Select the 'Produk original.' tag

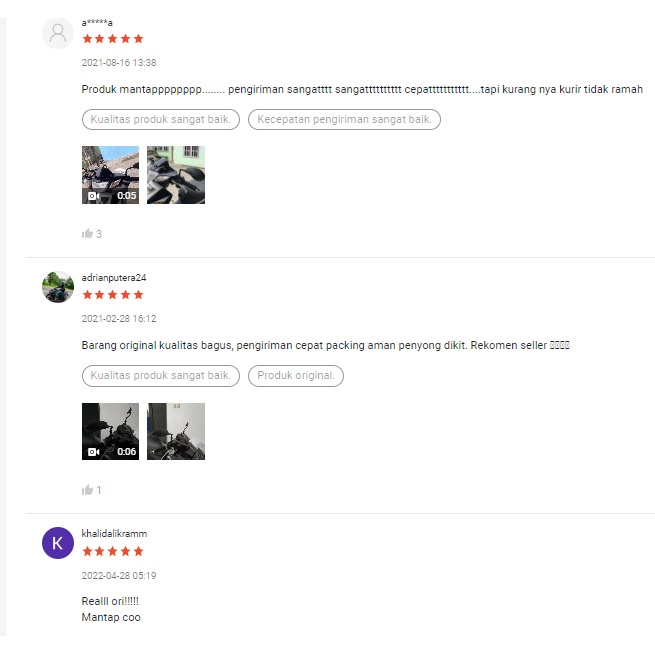point(296,376)
